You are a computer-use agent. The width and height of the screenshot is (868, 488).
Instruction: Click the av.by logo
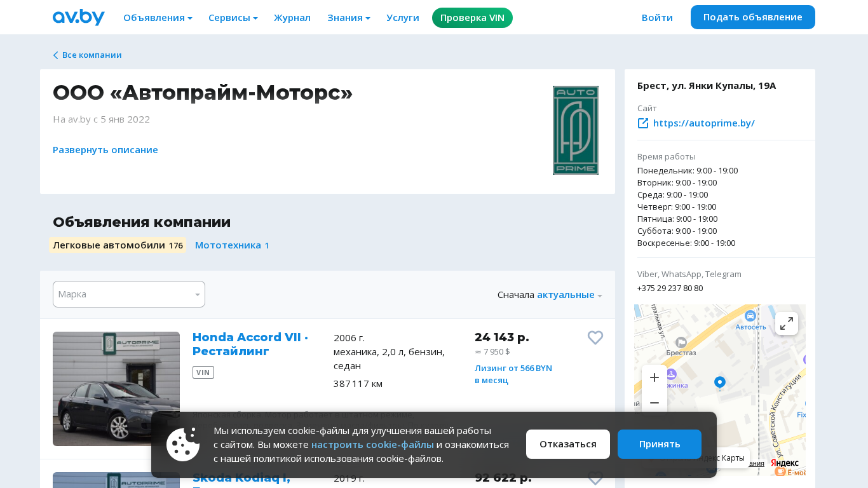coord(78,17)
